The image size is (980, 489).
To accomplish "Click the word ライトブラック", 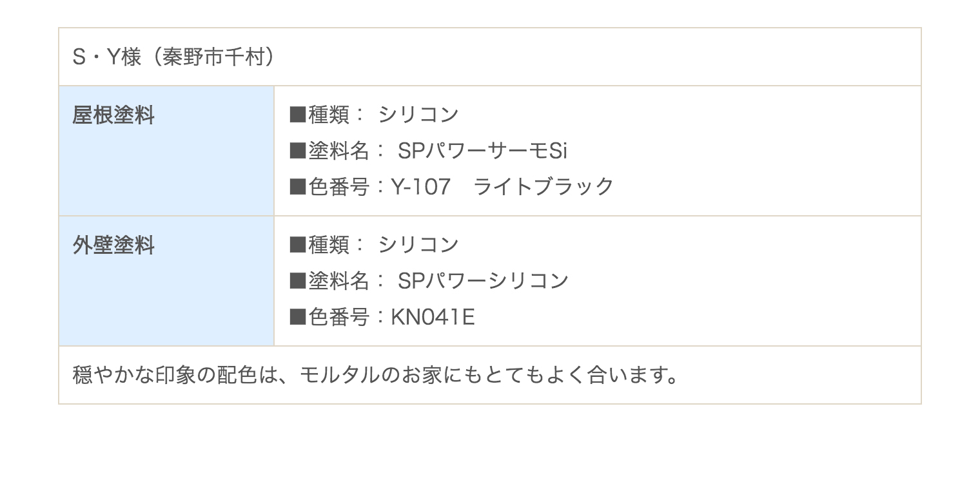I will 544,187.
